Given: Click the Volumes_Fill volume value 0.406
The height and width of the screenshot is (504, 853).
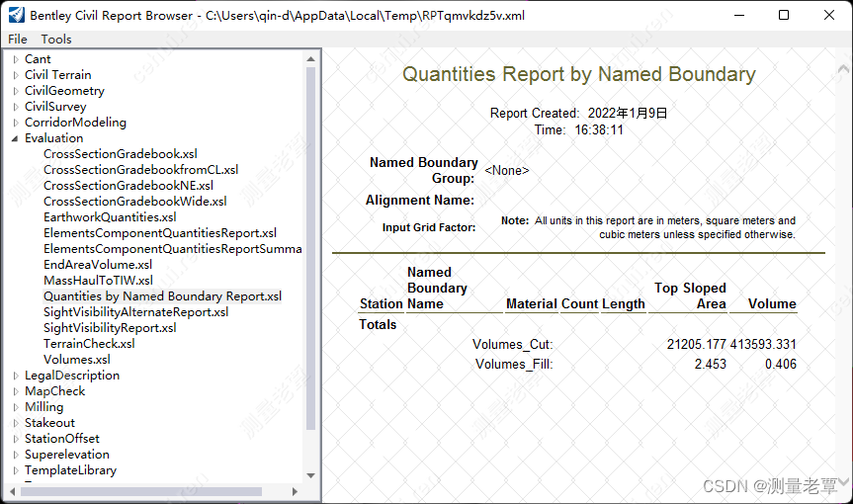Looking at the screenshot, I should tap(780, 364).
